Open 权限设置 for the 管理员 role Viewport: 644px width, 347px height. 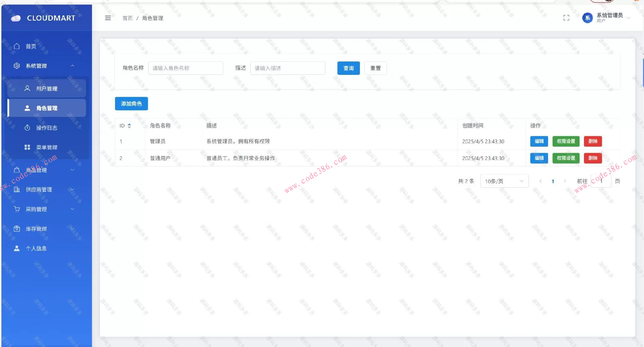(x=566, y=141)
